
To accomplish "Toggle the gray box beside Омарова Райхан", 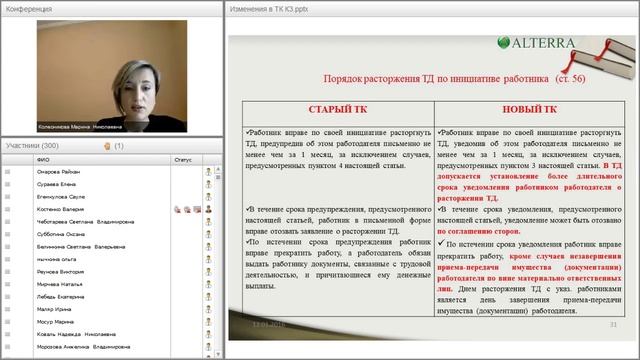I will pyautogui.click(x=7, y=172).
